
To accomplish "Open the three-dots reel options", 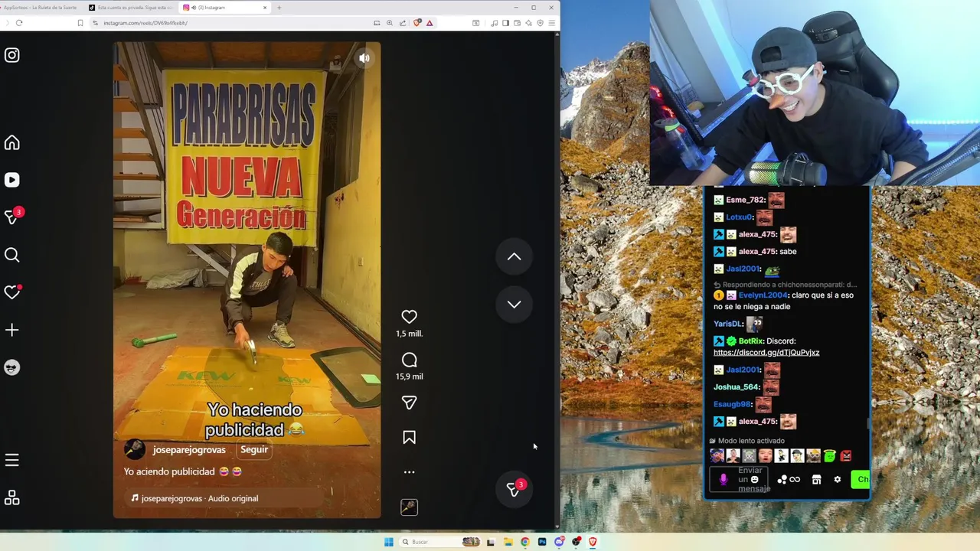I will 409,472.
